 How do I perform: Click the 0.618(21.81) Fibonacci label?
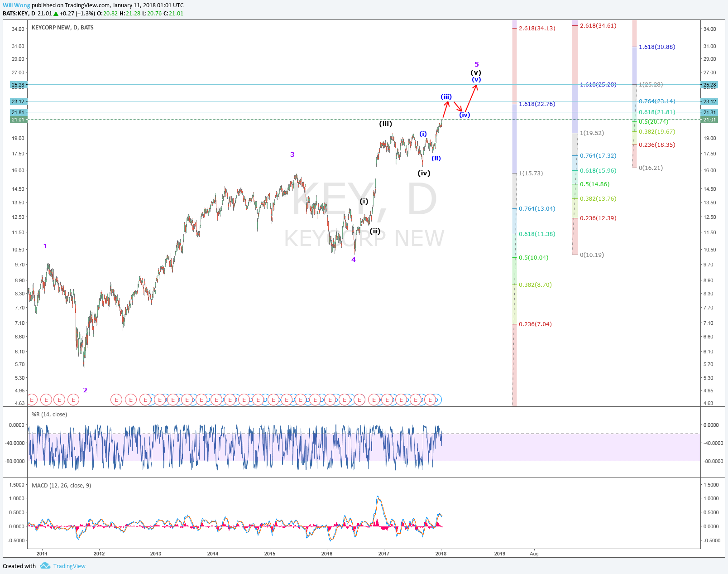pos(657,112)
